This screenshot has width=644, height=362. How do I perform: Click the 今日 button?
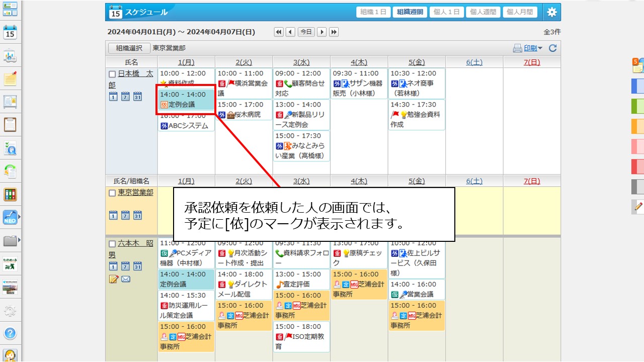pyautogui.click(x=306, y=32)
